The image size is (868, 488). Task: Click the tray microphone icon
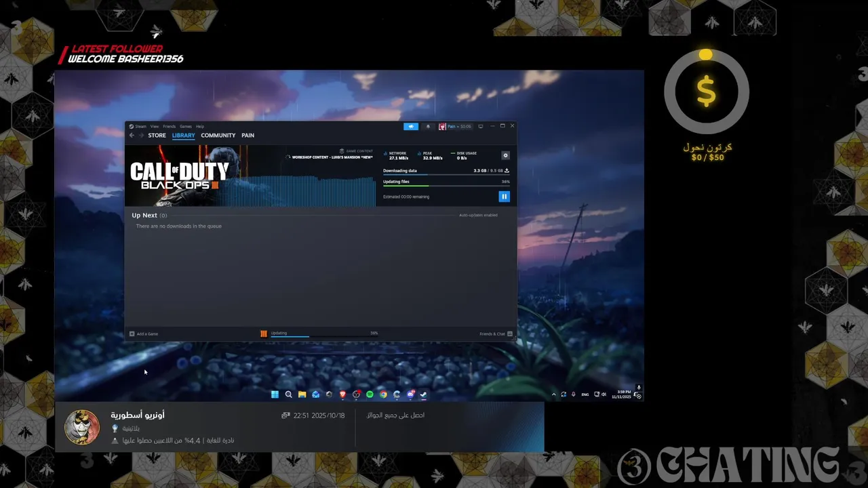[x=573, y=394]
